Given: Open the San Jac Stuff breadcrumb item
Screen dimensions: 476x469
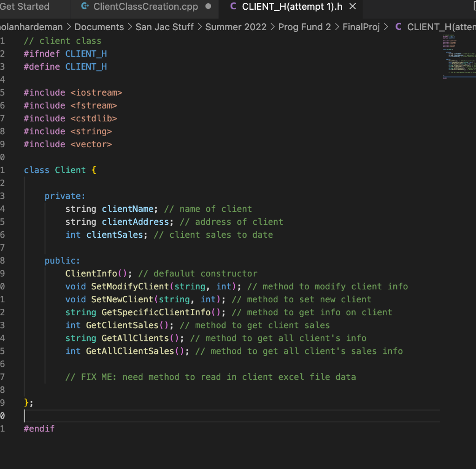Looking at the screenshot, I should 164,27.
